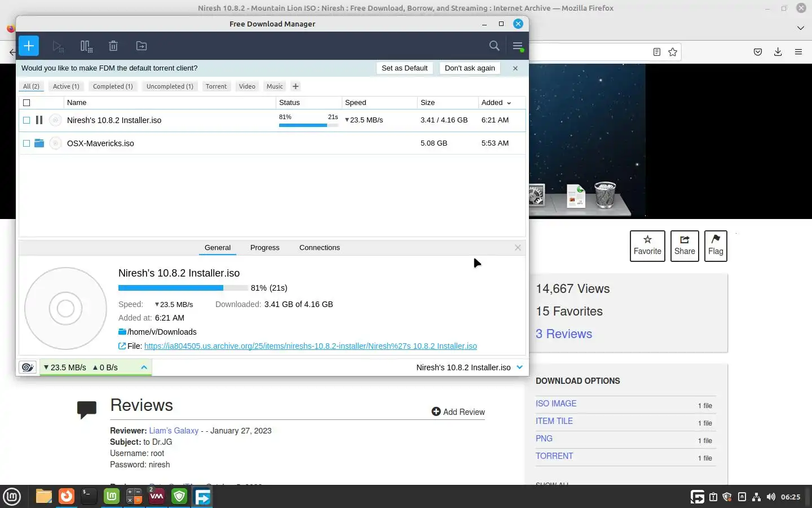Click Set as Default button
The image size is (812, 508).
coord(404,68)
